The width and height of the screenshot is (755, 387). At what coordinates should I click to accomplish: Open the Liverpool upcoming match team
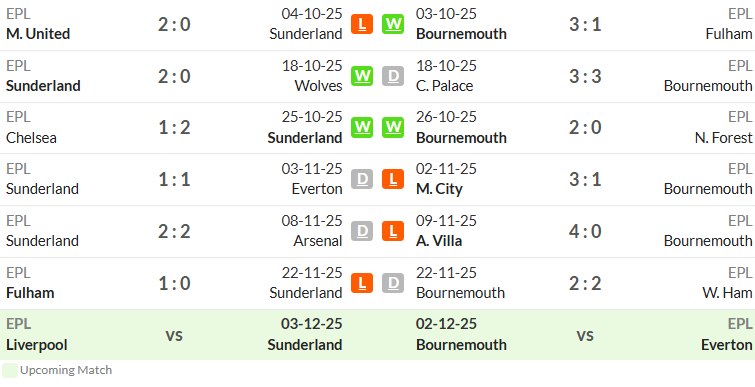tap(37, 345)
